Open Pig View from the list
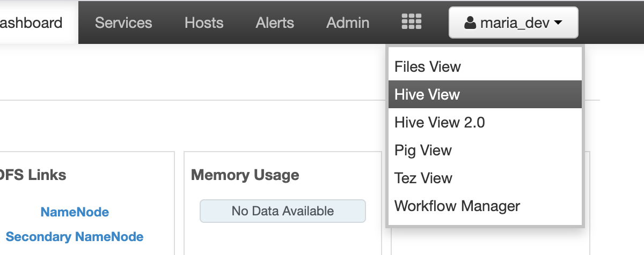Screen dimensions: 644x255 485,150
